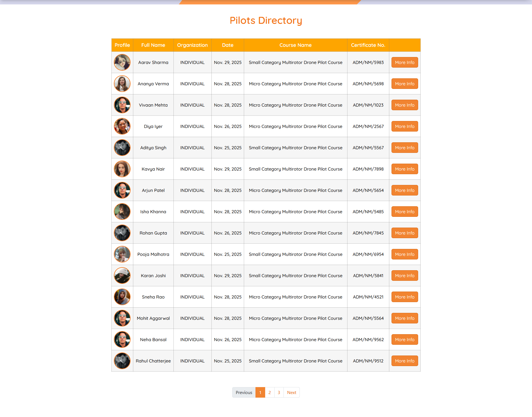
Task: Open More Info for Aarav Sharma
Action: pyautogui.click(x=405, y=62)
